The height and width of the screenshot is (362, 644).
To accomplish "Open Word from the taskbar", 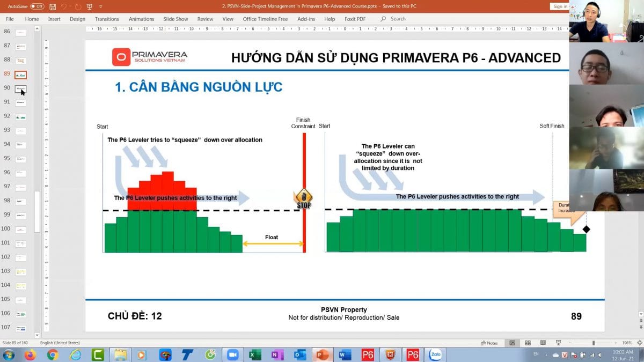I will pos(345,354).
